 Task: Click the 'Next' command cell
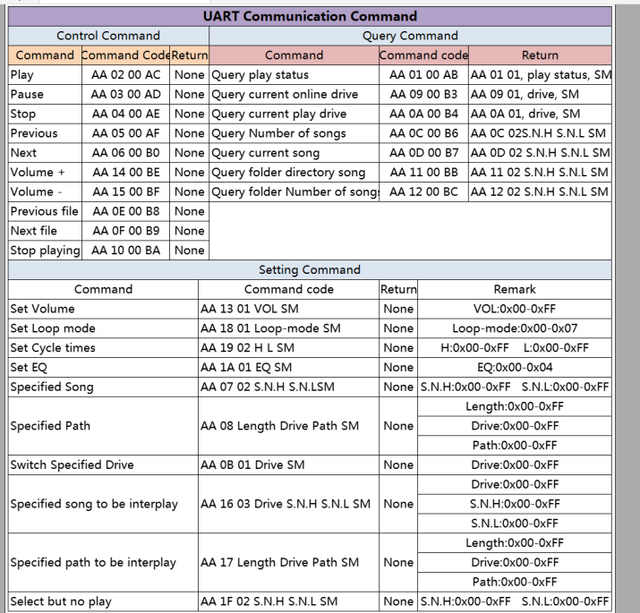pyautogui.click(x=45, y=153)
